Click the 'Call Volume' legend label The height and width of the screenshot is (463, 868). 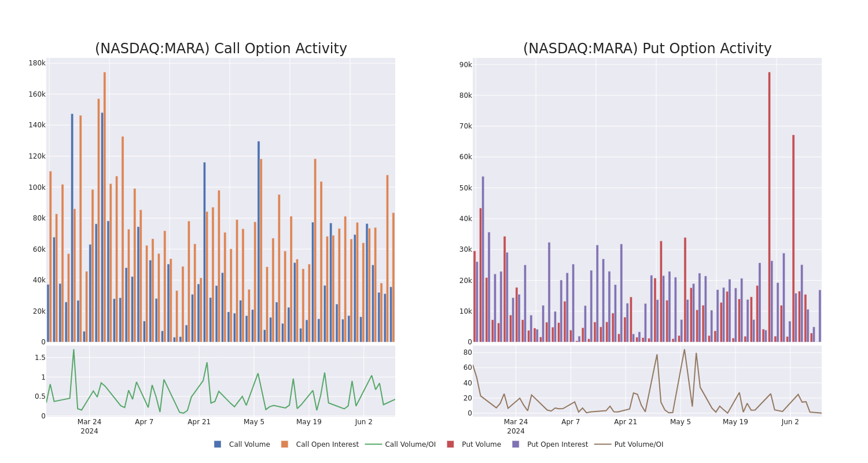[x=249, y=444]
